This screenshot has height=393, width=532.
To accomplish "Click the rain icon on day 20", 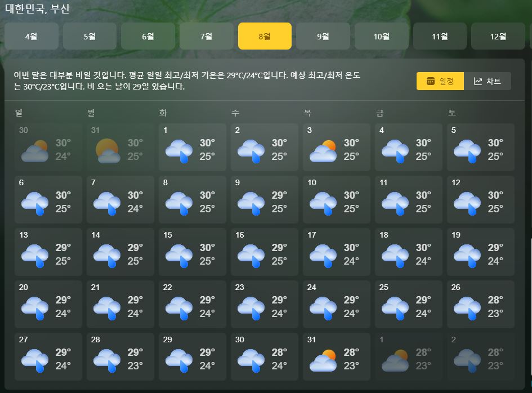I will 34,308.
